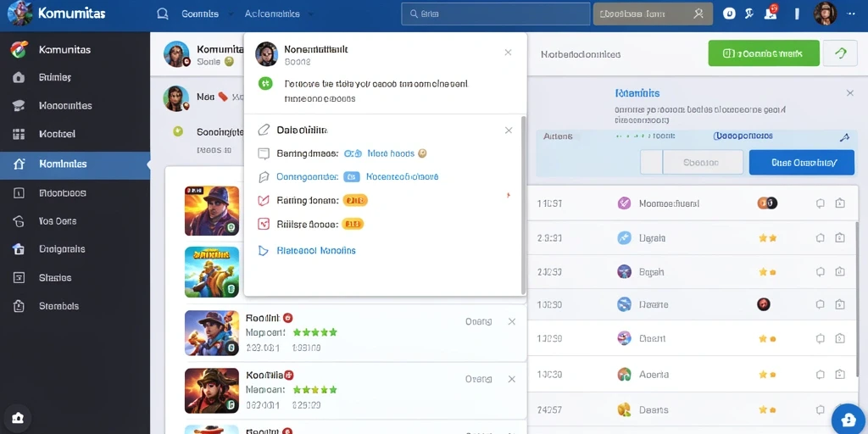Follow the More hoods link in the popup

391,153
